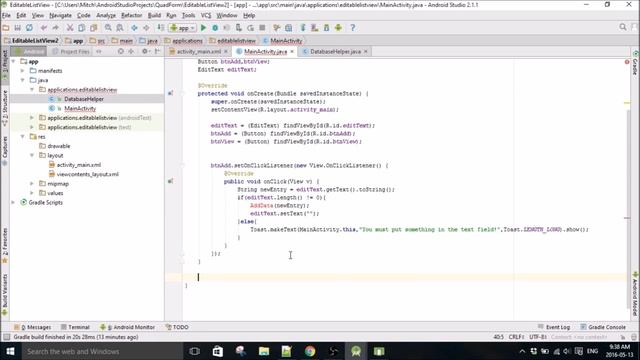The width and height of the screenshot is (640, 360).
Task: Click the taskbar search box
Action: pos(102,351)
